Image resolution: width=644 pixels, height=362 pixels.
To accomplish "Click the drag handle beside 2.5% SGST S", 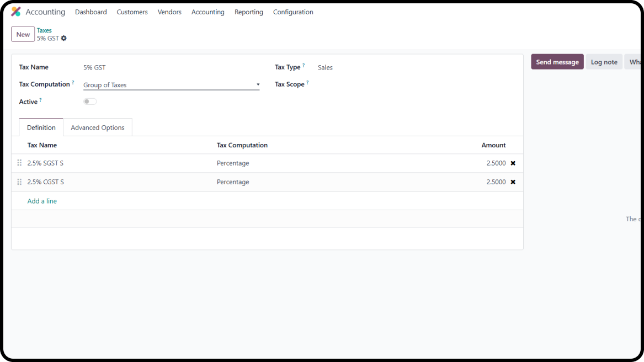I will pos(19,163).
